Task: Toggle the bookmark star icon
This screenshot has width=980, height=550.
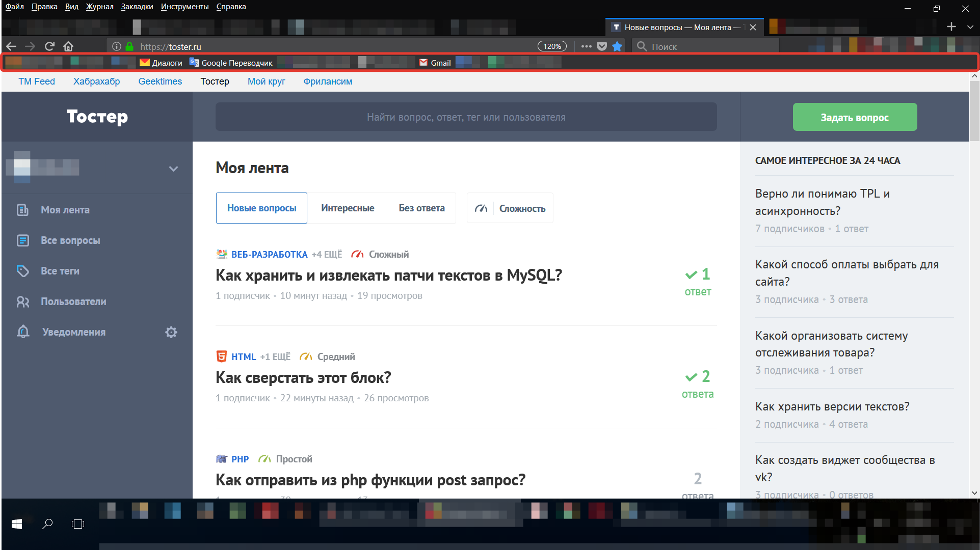Action: [x=617, y=46]
